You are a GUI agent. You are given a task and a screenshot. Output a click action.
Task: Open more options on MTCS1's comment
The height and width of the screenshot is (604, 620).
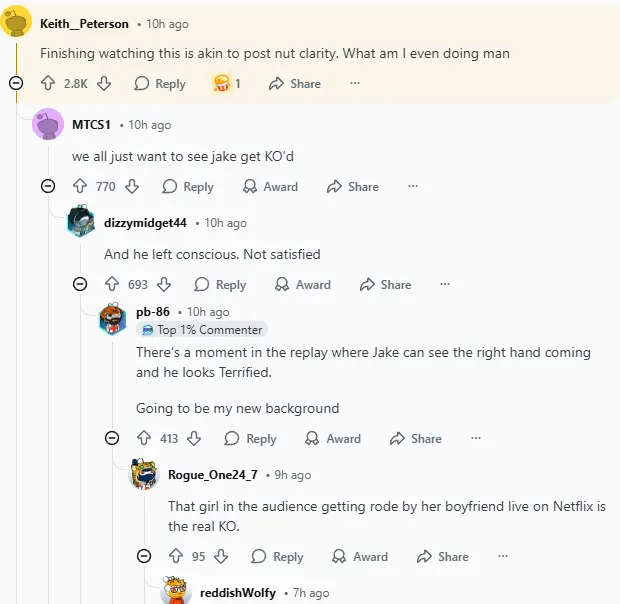[x=413, y=187]
